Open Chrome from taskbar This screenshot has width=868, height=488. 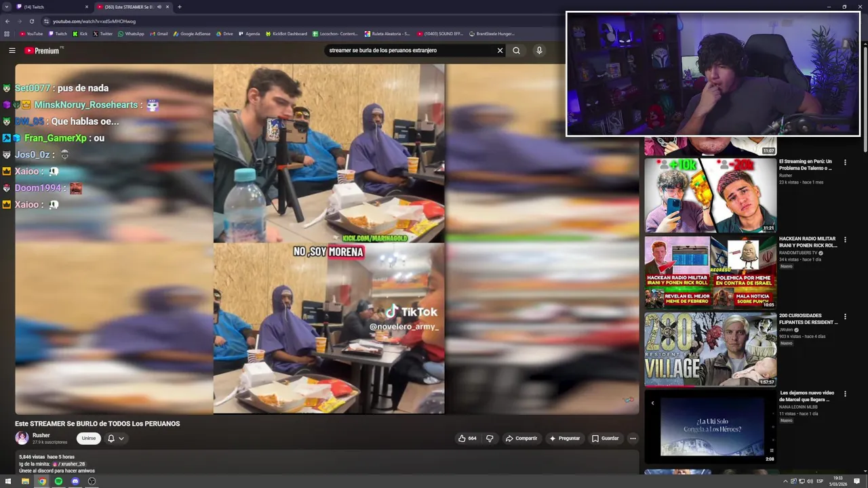pos(42,481)
